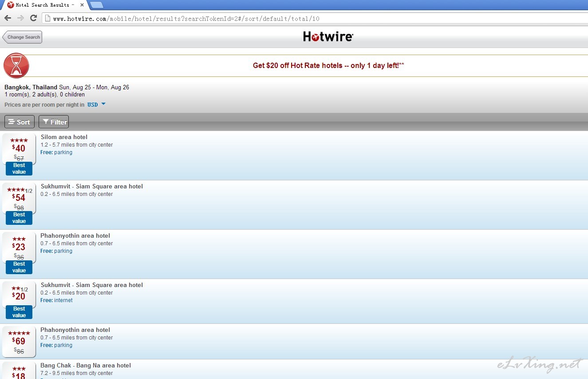Open the 2.5-star Sukhumvit hotel with free internet

point(294,301)
